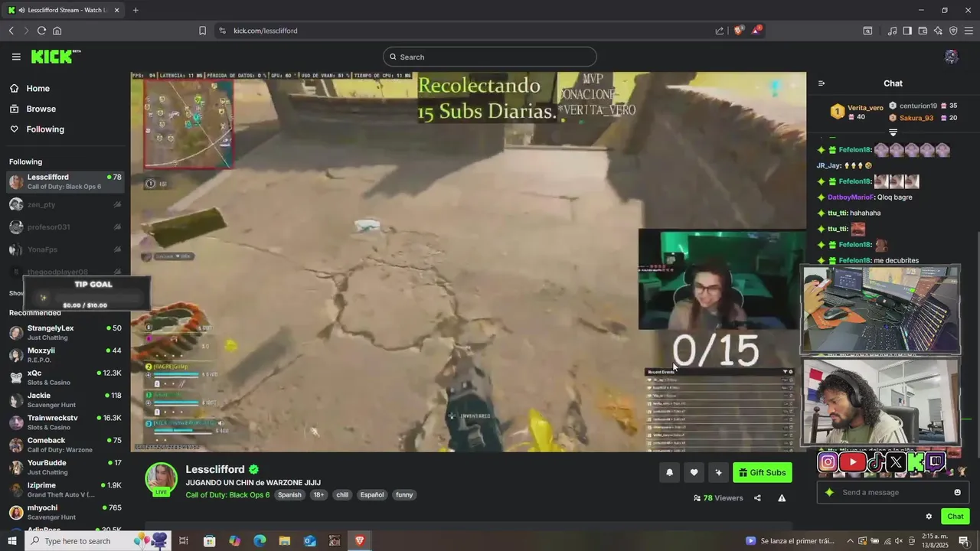Open Brave VPN shield icon
The height and width of the screenshot is (551, 980).
[953, 31]
